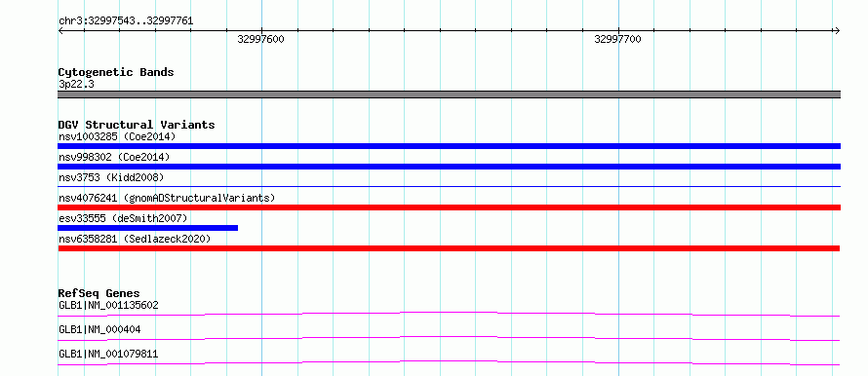Click the short blue bar for esv33555
The image size is (868, 376).
point(148,228)
